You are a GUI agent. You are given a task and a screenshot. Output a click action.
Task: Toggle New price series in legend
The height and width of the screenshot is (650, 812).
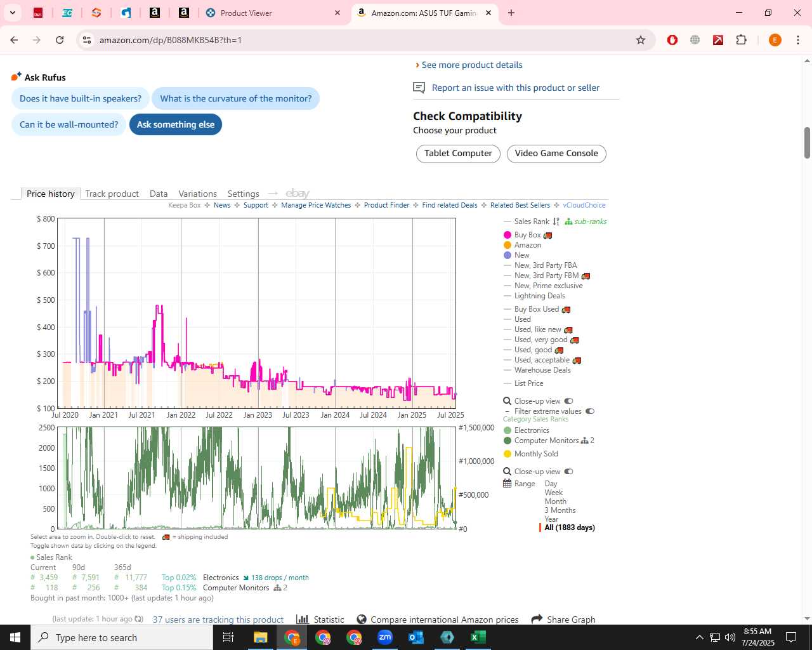click(x=516, y=255)
